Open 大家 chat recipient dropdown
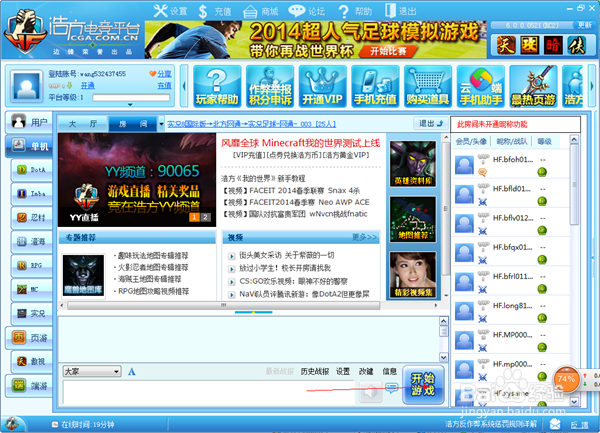Screen dimensions: 600x433 (x=92, y=371)
